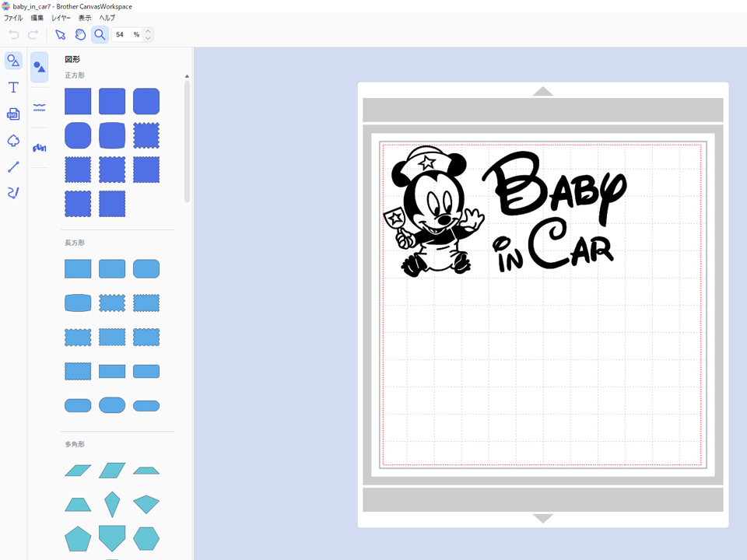
Task: Select the straight line drawing tool
Action: [x=13, y=166]
